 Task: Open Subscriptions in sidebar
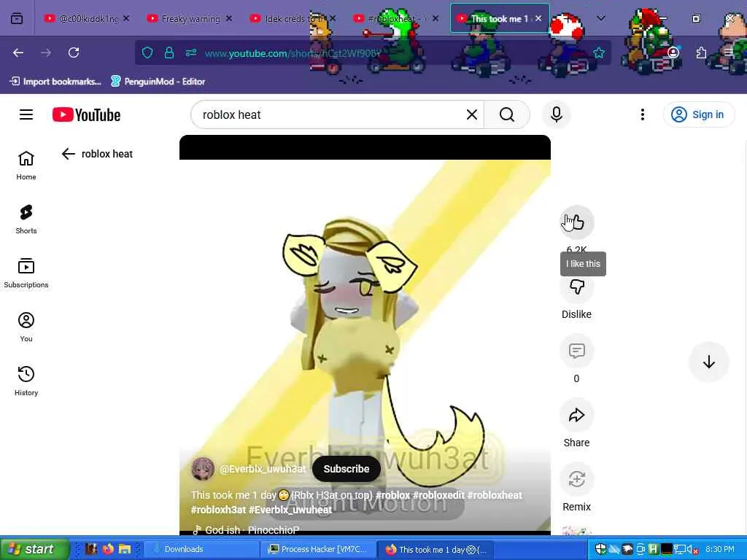pos(26,273)
